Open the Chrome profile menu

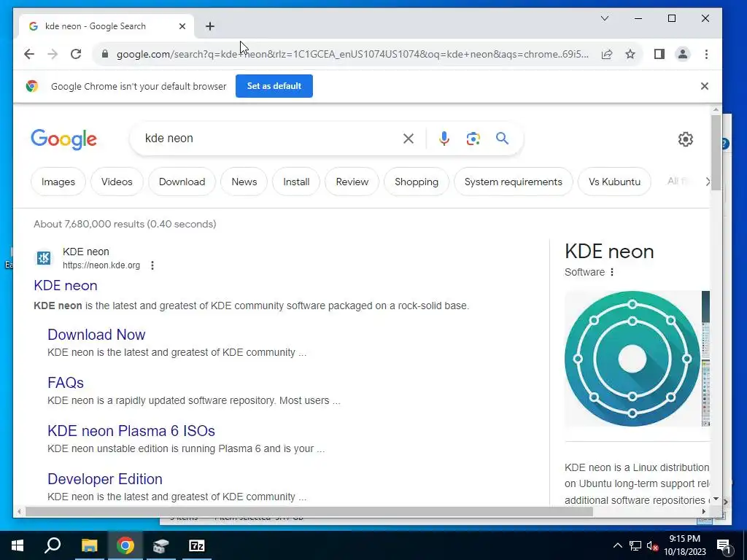[683, 54]
